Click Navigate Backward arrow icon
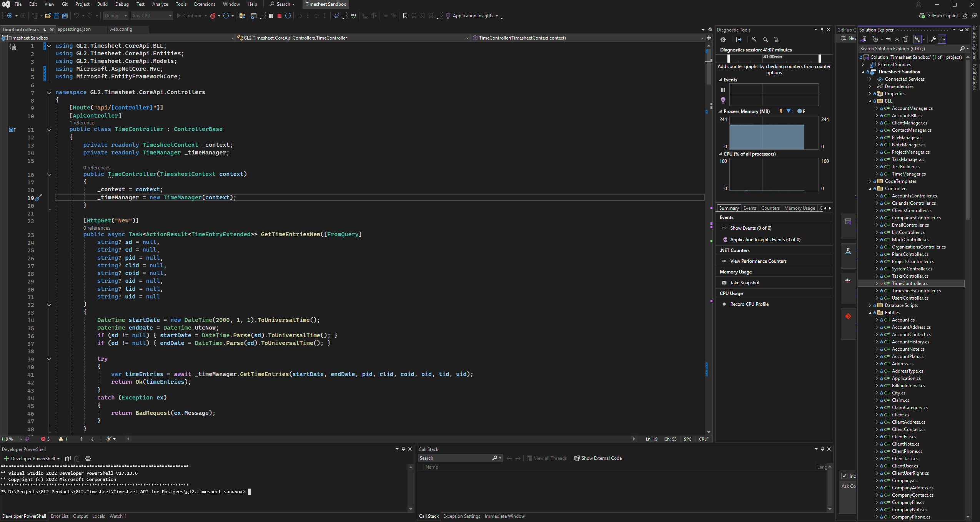 [x=10, y=16]
